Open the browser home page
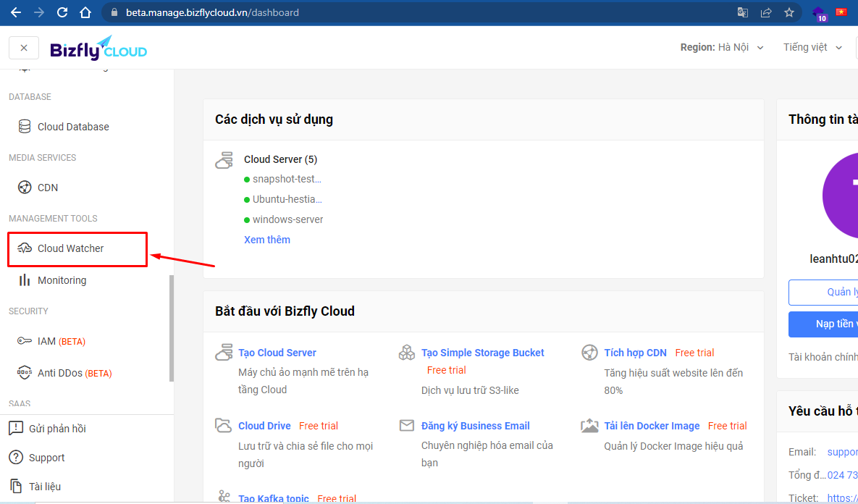Screen dimensions: 858x504 [85, 12]
